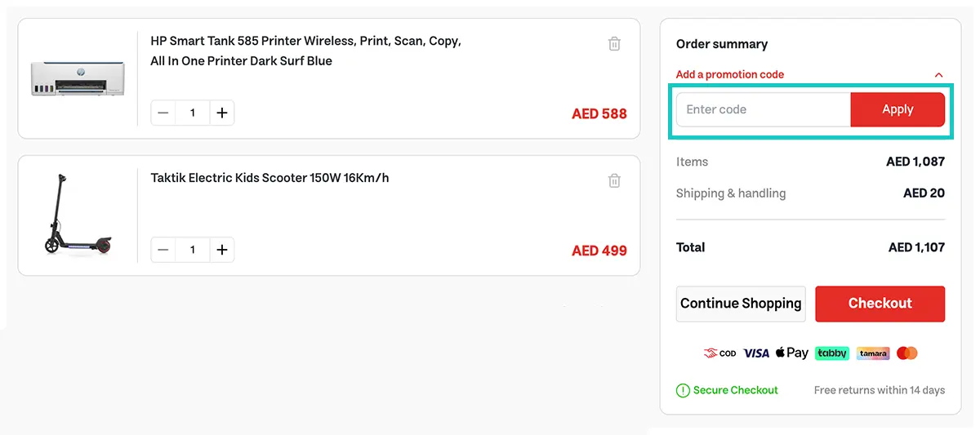Remove the Taktik Electric Kids Scooter
The width and height of the screenshot is (980, 435).
click(x=614, y=180)
